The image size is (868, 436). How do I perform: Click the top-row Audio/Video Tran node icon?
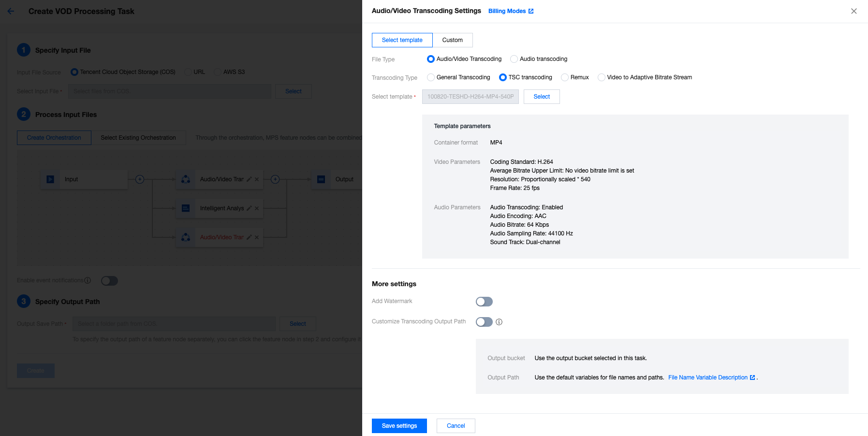[x=186, y=179]
